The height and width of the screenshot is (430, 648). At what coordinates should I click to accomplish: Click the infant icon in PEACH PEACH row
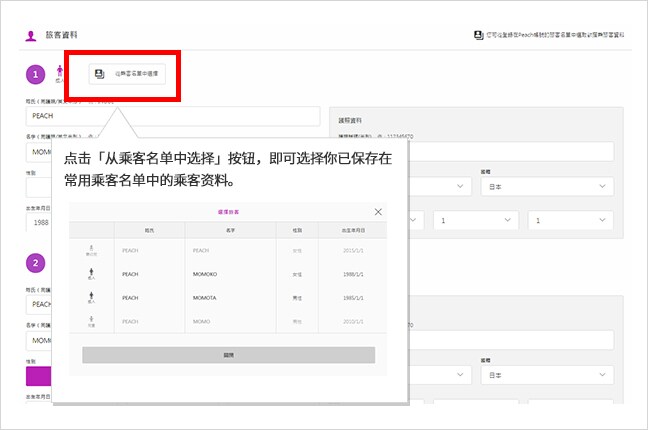(91, 249)
